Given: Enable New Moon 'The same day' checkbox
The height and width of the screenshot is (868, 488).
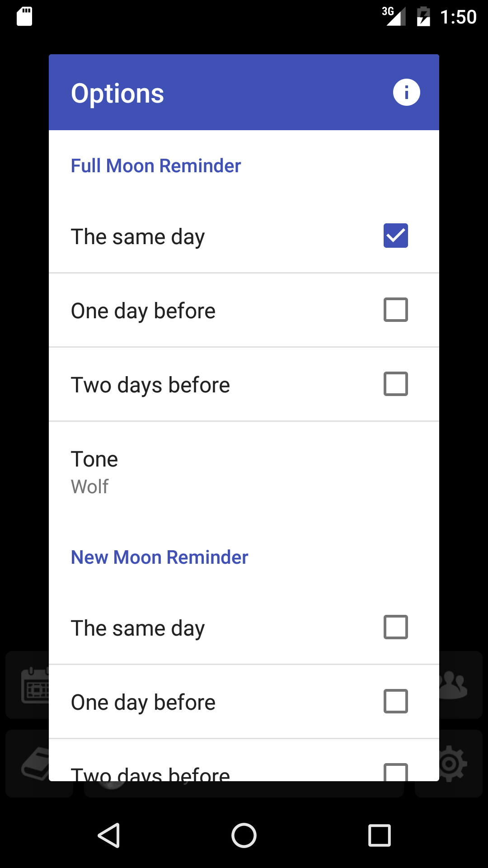Looking at the screenshot, I should [395, 627].
